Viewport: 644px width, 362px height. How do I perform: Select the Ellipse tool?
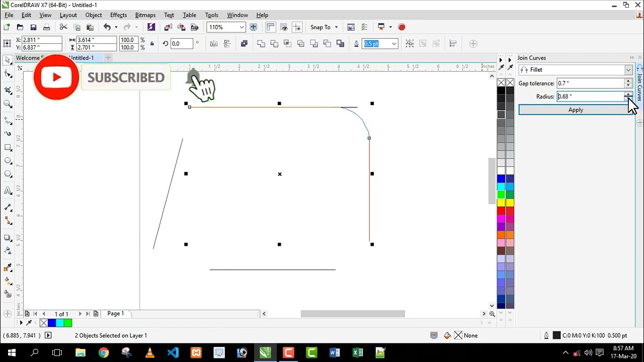8,161
